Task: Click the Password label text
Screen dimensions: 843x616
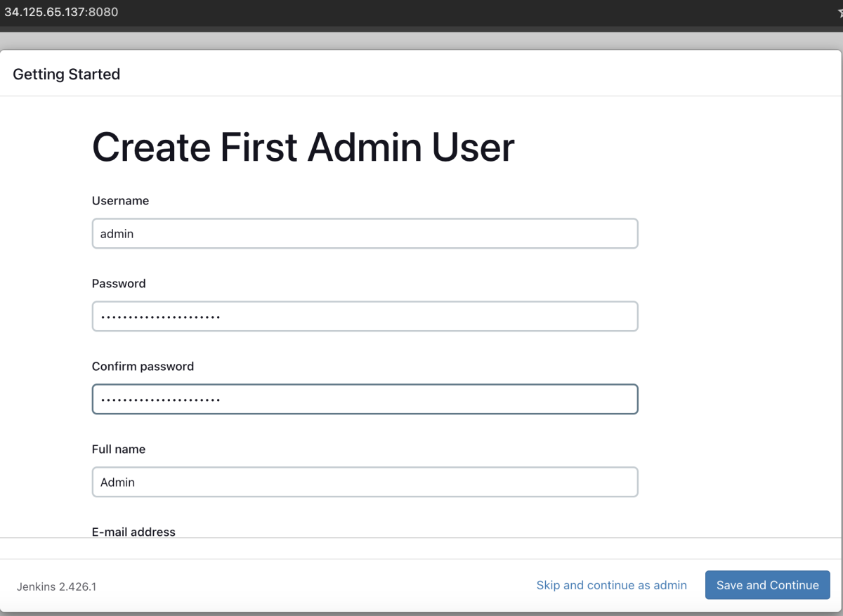Action: (x=119, y=284)
